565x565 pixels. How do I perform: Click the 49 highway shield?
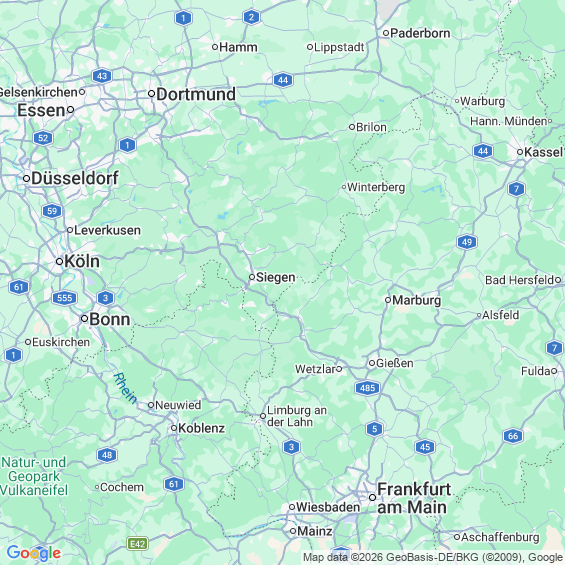(467, 242)
